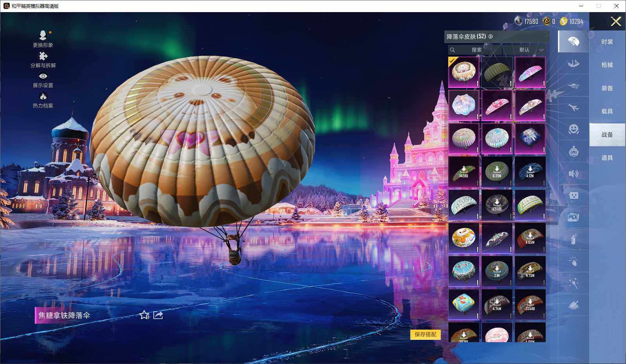Share the 焦糖拿铁降落伞 using the share icon
626x364 pixels.
[158, 315]
